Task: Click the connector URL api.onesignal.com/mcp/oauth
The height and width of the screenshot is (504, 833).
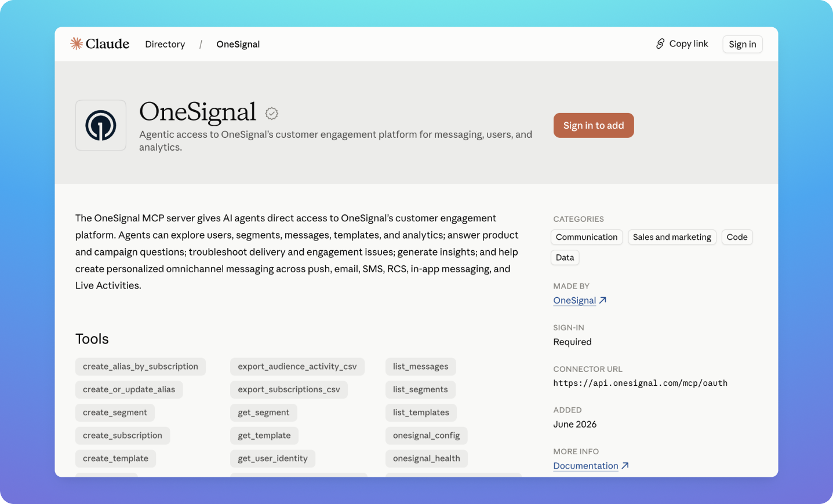Action: (640, 383)
